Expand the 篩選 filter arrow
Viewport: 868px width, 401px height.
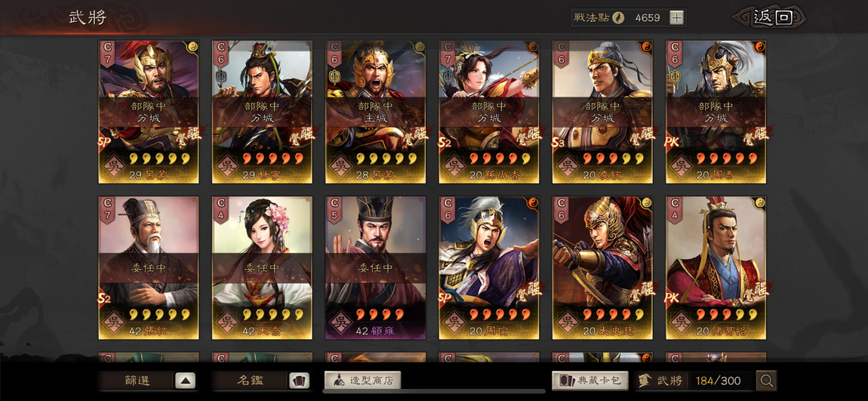pyautogui.click(x=186, y=381)
